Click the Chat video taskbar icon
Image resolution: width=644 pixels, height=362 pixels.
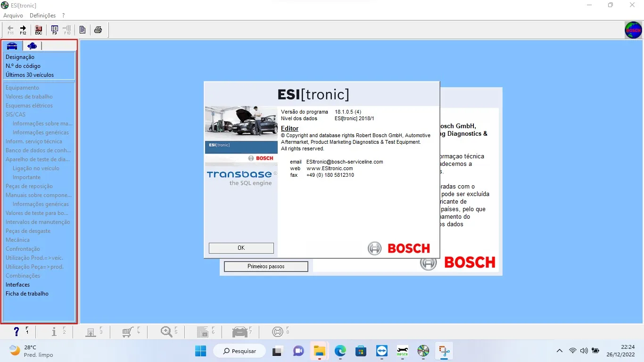[298, 351]
